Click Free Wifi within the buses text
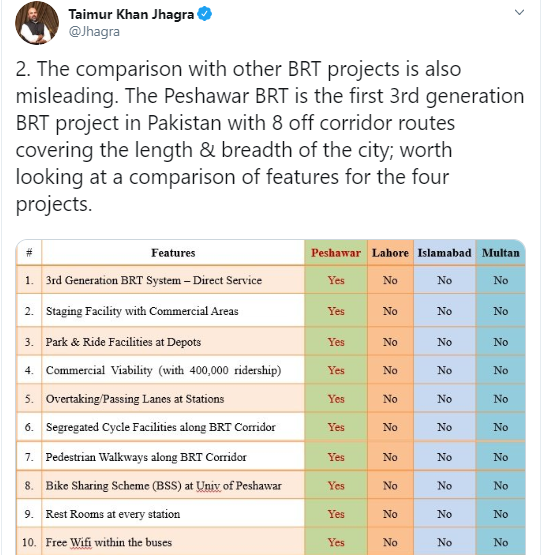Screen dimensions: 542x555 coord(109,542)
